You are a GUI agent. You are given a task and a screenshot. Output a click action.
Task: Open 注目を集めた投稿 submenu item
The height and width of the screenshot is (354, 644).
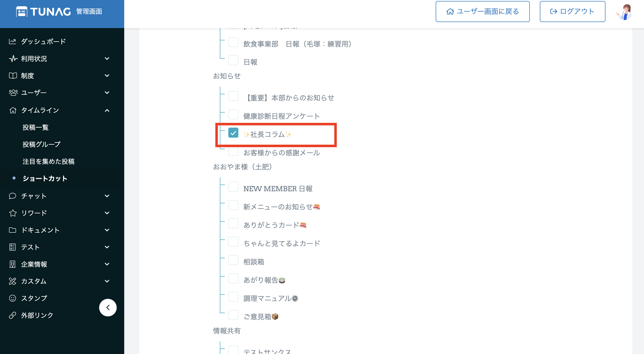49,161
